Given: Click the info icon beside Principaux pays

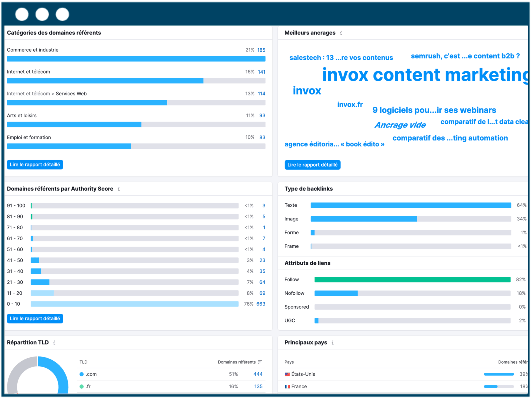Looking at the screenshot, I should pyautogui.click(x=332, y=343).
